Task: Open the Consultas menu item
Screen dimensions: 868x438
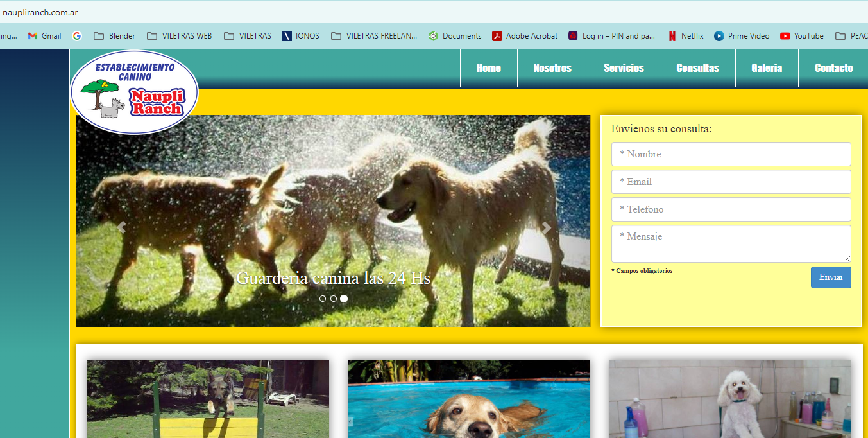Action: click(x=697, y=68)
